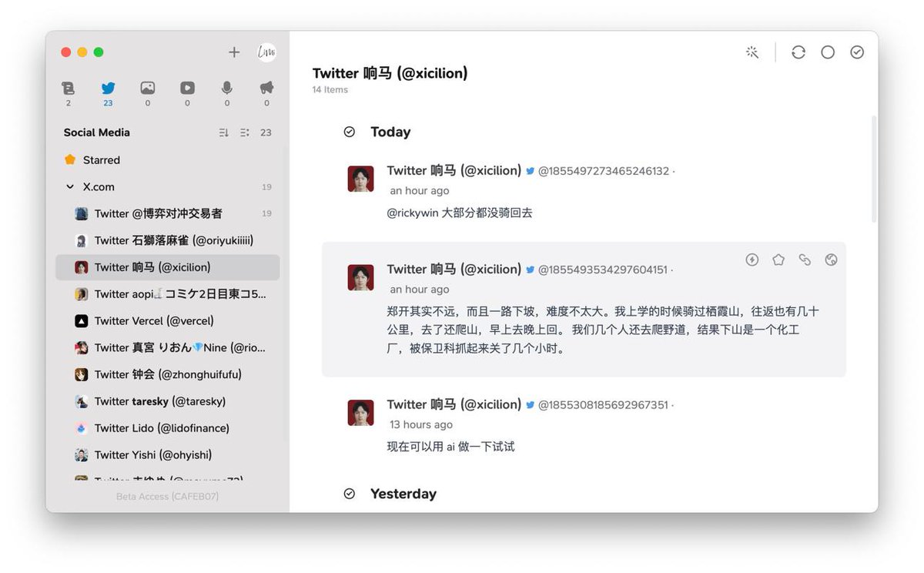Star the highlighted tweet
The width and height of the screenshot is (924, 573).
[x=778, y=260]
